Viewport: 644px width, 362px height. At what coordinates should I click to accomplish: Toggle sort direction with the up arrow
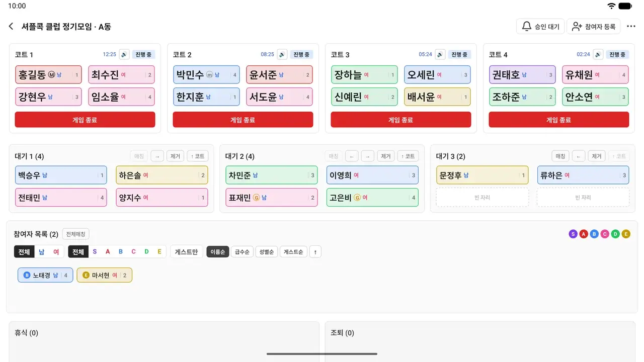[315, 252]
